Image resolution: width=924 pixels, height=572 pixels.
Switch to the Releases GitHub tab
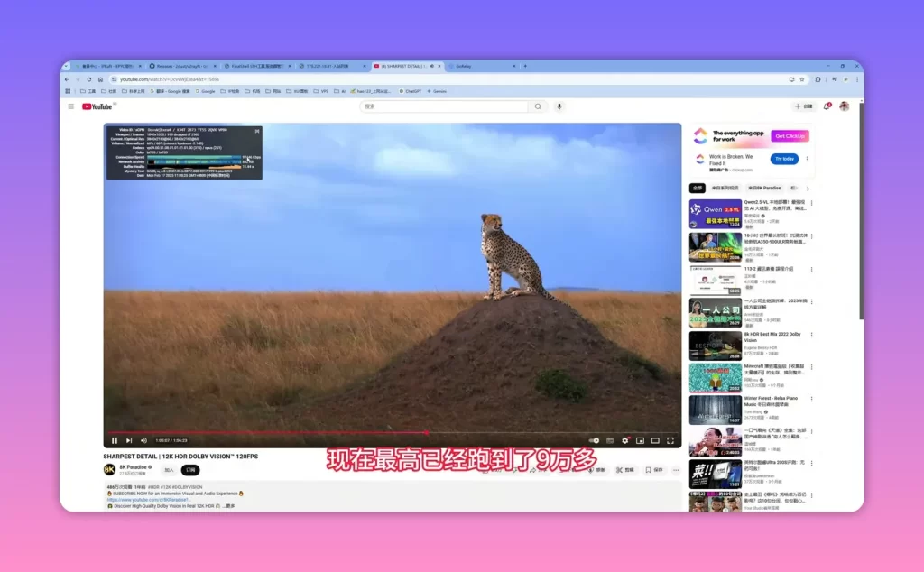click(x=182, y=66)
